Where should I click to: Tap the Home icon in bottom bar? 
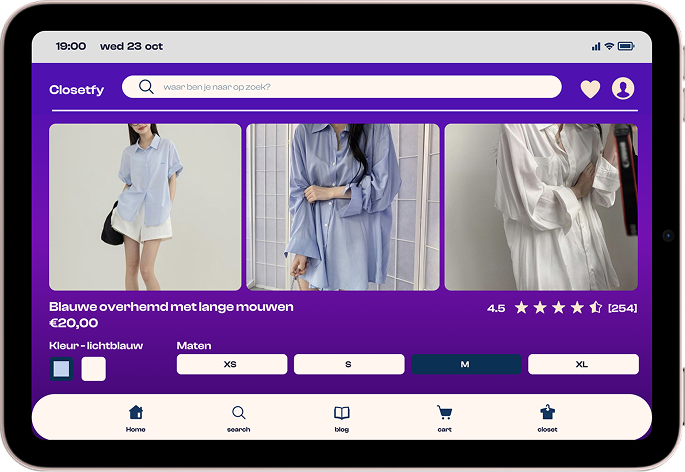(136, 413)
